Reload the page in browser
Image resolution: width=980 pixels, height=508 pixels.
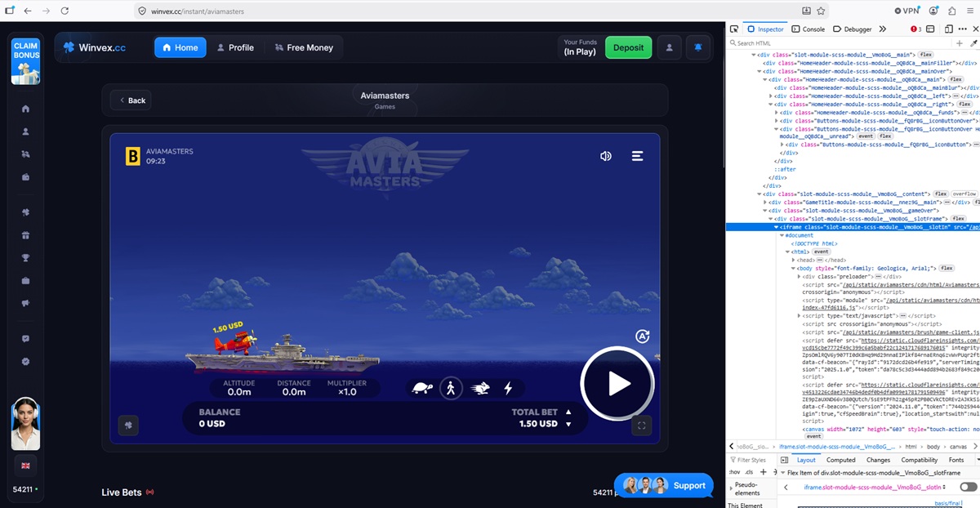tap(65, 11)
